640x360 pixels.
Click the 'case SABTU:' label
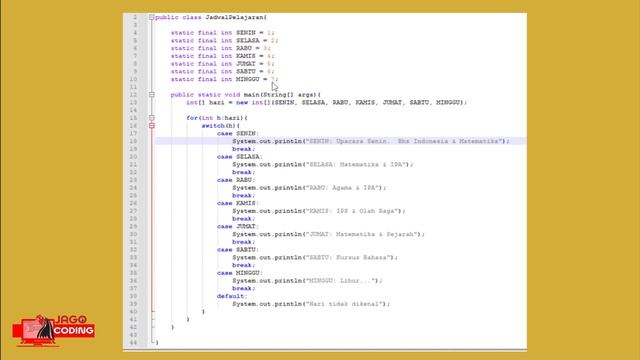tap(238, 250)
